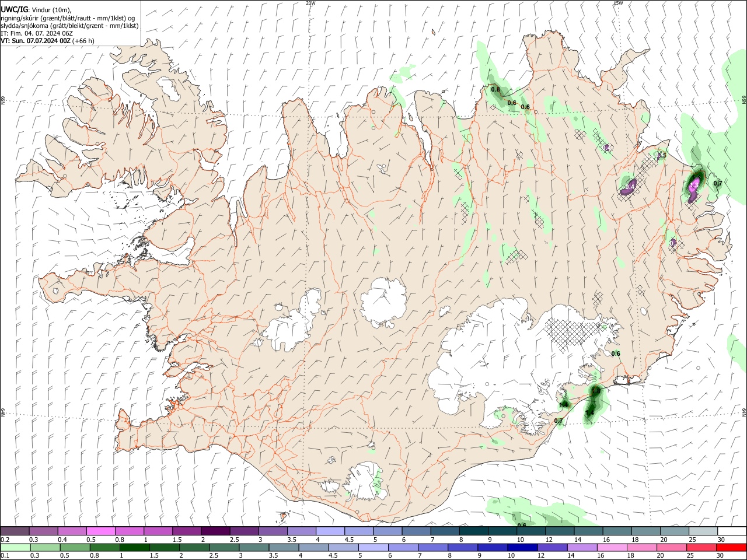747x560 pixels.
Task: Click the 0.8 precipitation value on the north coast
Action: click(x=495, y=89)
